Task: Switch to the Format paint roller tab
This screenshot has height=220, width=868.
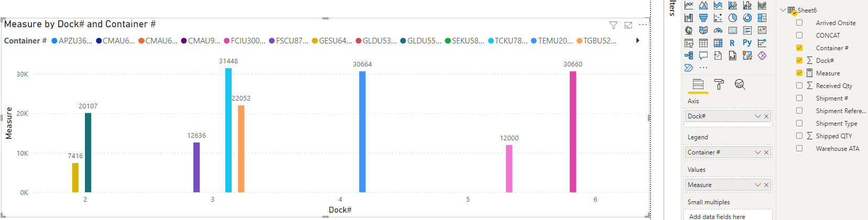Action: (719, 84)
